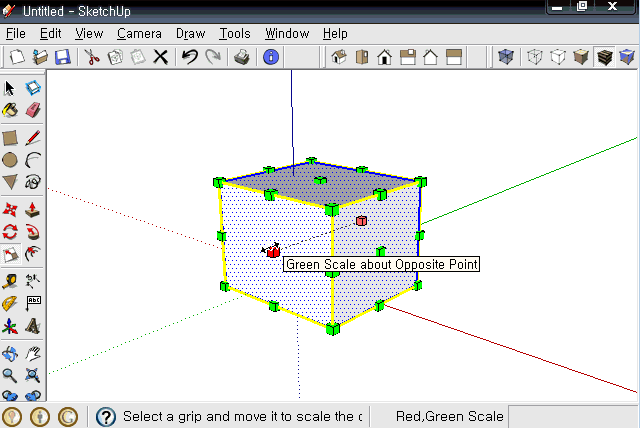The image size is (640, 428).
Task: Open the Tools menu
Action: (235, 33)
